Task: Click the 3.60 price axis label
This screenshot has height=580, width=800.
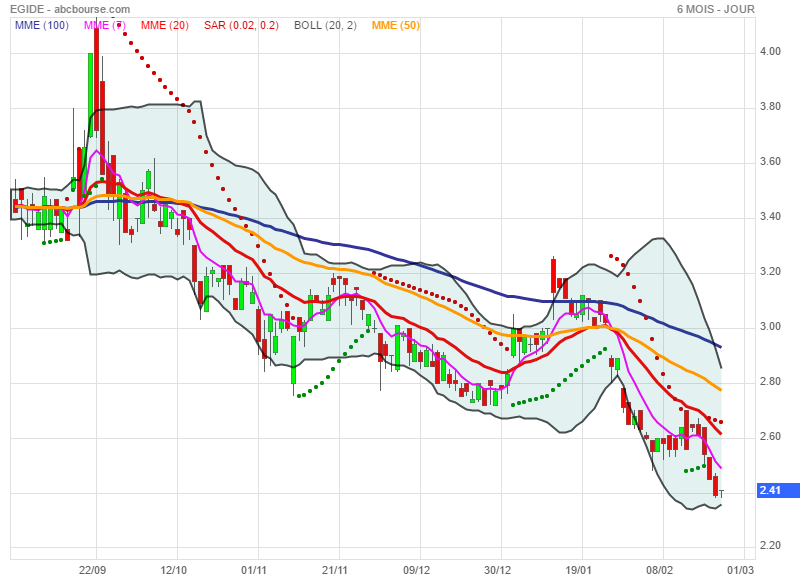Action: (x=770, y=162)
